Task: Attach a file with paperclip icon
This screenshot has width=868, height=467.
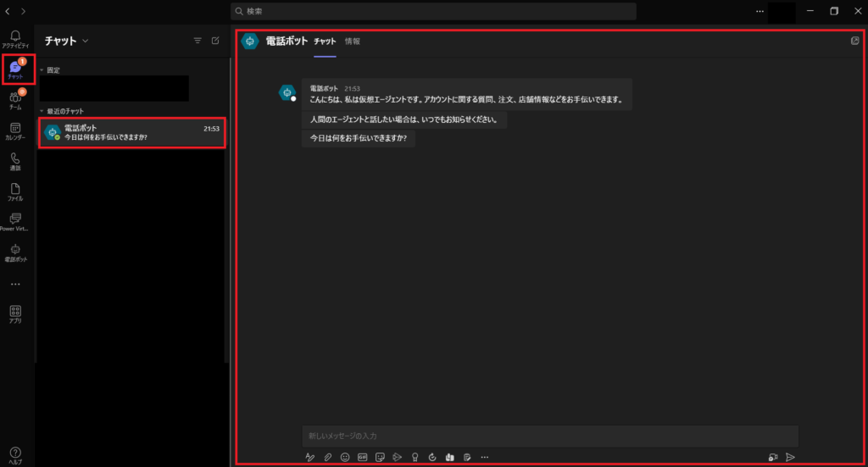Action: [328, 457]
